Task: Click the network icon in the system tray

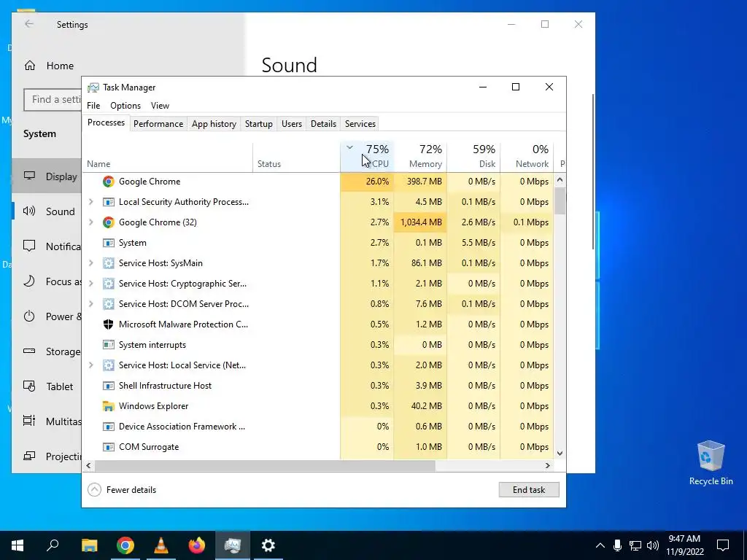Action: pos(635,545)
